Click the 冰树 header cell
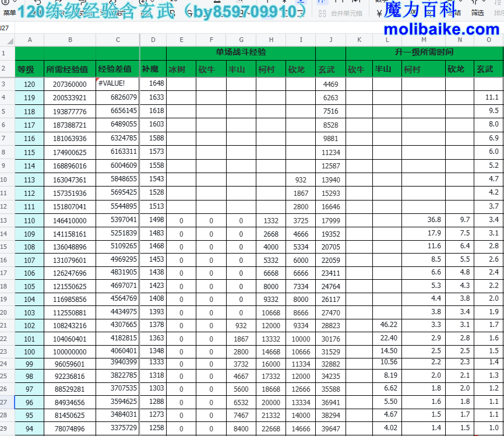 [x=181, y=69]
